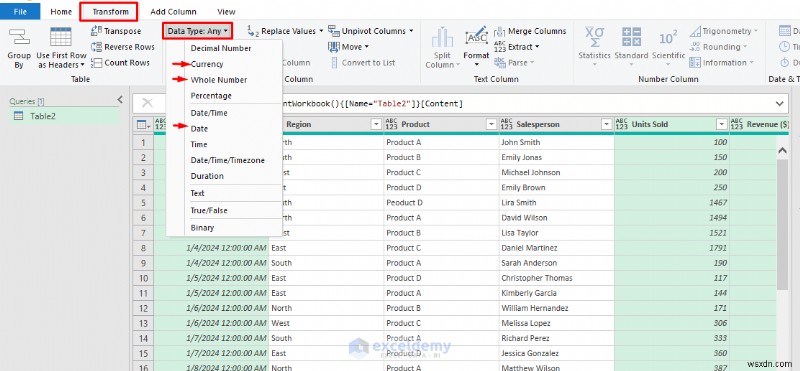Open the Salesperson column filter
The image size is (800, 371).
pyautogui.click(x=606, y=124)
